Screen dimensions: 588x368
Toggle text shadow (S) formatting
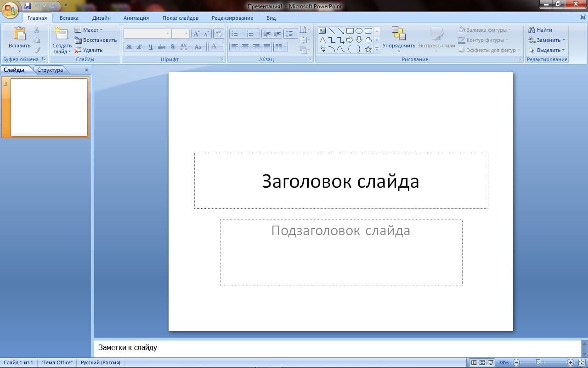pos(172,47)
